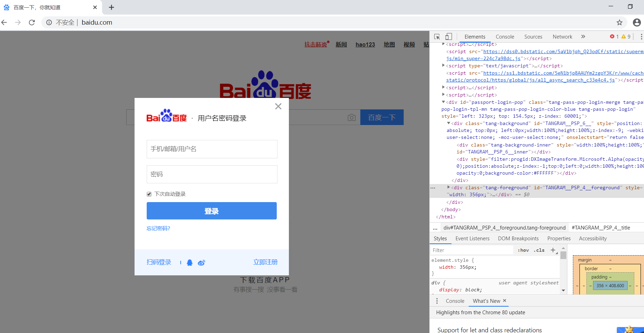Screen dimensions: 644x333
Task: Close the What's New drawer tab
Action: pos(505,301)
